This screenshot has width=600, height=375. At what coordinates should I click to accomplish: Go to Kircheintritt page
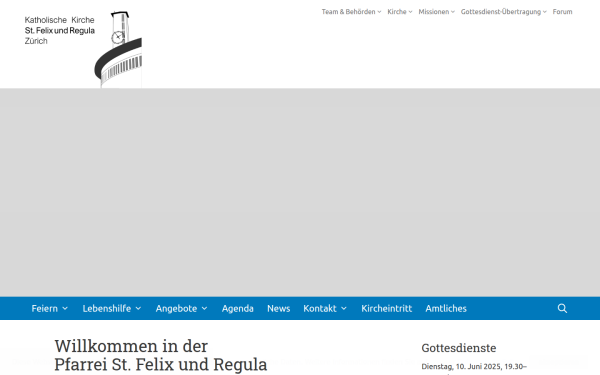coord(386,308)
